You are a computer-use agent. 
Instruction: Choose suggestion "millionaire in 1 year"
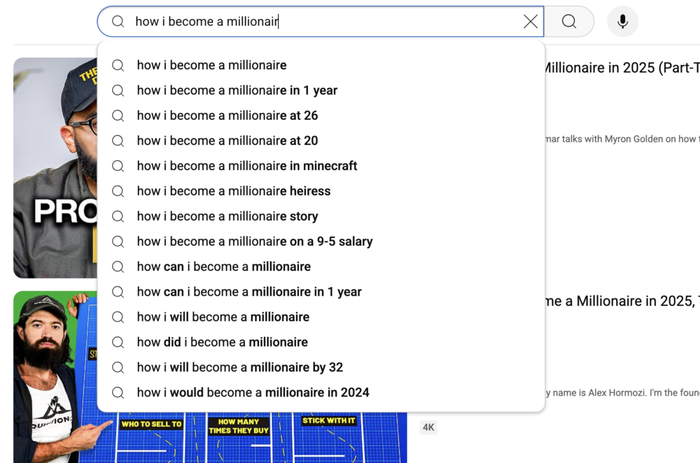tap(237, 90)
